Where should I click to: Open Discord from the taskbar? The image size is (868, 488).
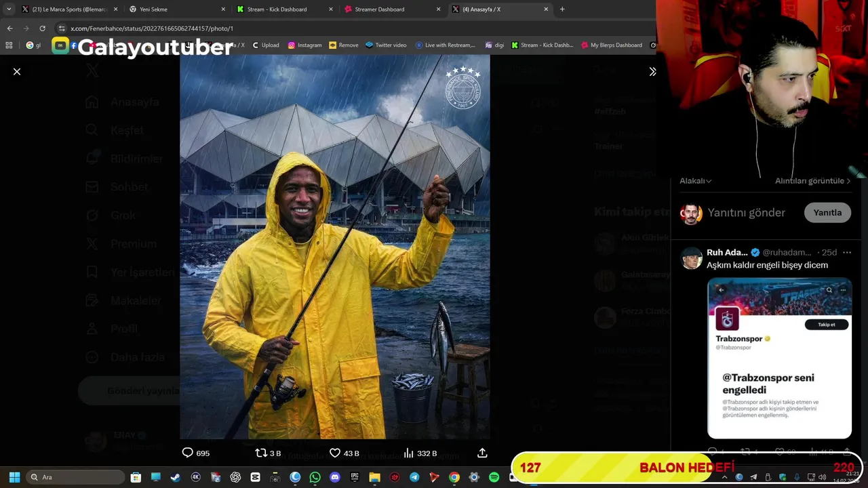click(334, 477)
